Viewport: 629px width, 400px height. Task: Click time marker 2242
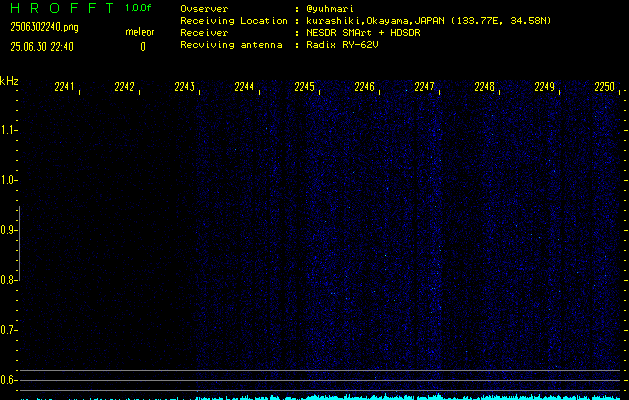(x=124, y=87)
